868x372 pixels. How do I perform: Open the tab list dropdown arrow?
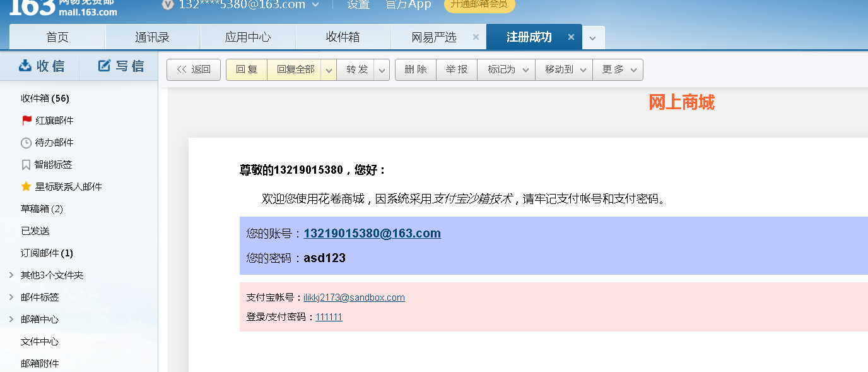click(x=593, y=38)
